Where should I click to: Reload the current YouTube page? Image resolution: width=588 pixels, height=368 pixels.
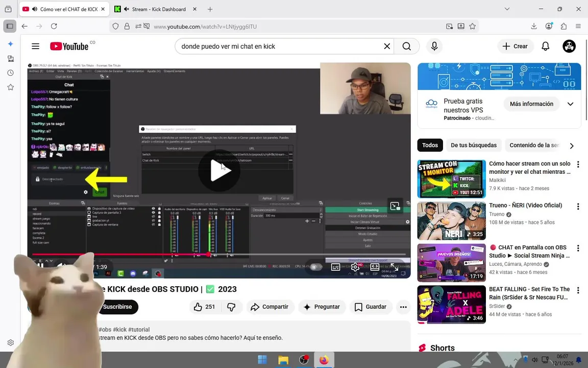click(54, 26)
